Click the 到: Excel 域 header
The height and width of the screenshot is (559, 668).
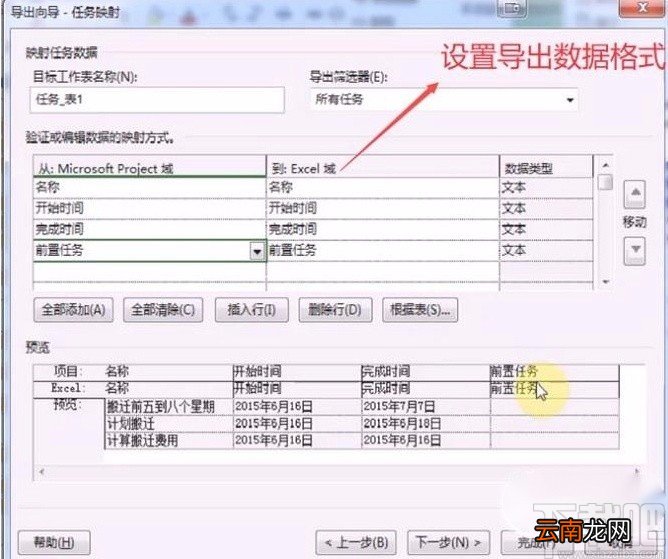[x=383, y=168]
